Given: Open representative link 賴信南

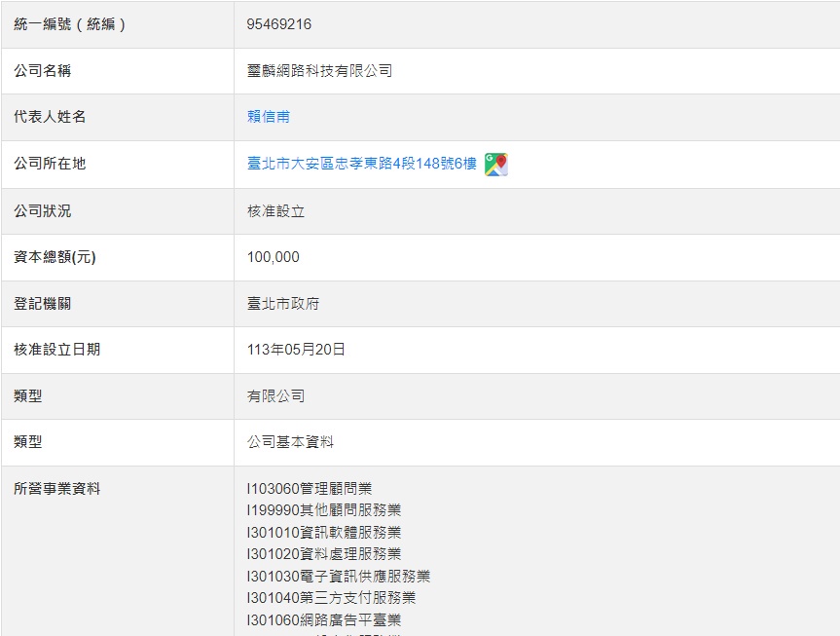Looking at the screenshot, I should click(x=269, y=117).
